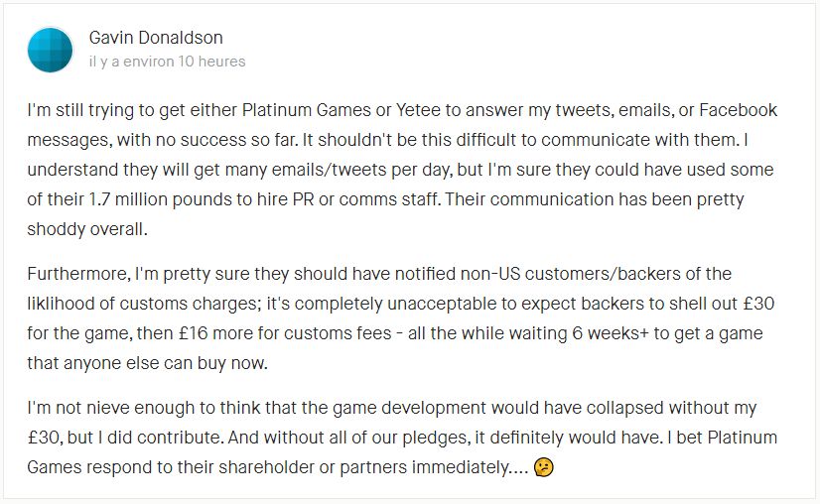The height and width of the screenshot is (504, 820).
Task: Click the word 'immediately' before the emoji
Action: click(460, 467)
